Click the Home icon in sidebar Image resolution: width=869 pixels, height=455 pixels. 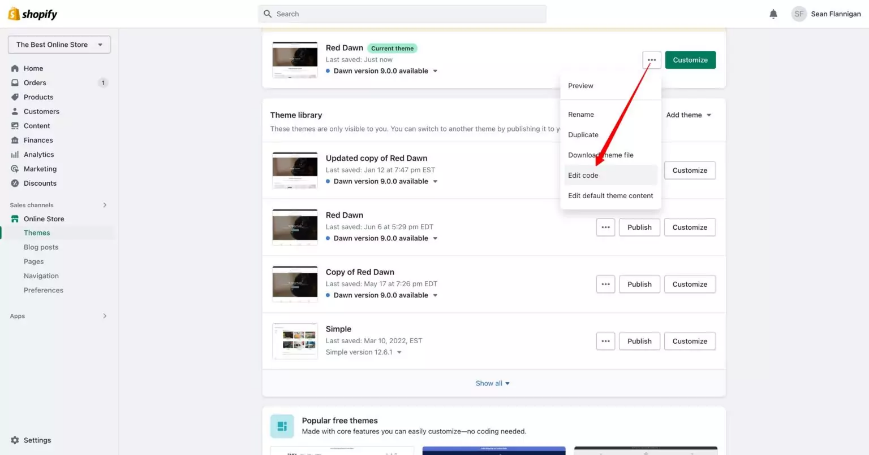[15, 68]
